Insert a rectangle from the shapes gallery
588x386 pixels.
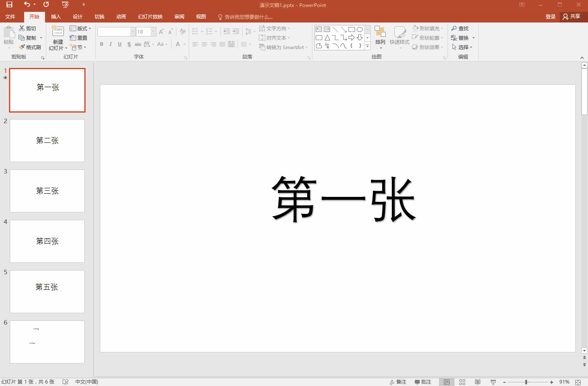point(353,29)
